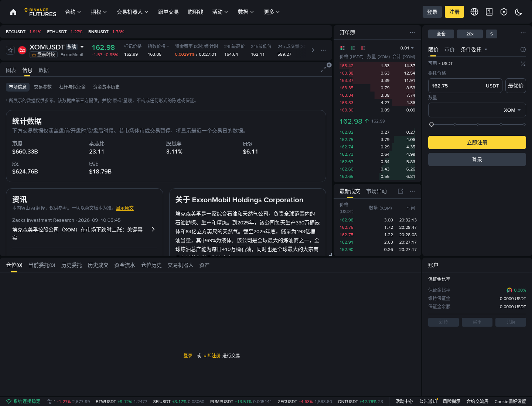Change order book precision 0.01 dropdown
The image size is (532, 406).
click(x=407, y=48)
